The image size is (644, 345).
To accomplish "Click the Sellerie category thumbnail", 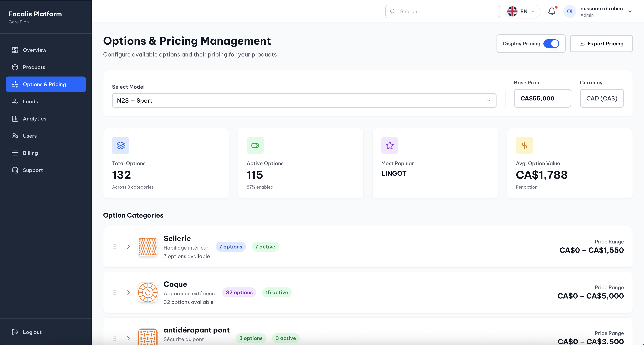I will [148, 247].
